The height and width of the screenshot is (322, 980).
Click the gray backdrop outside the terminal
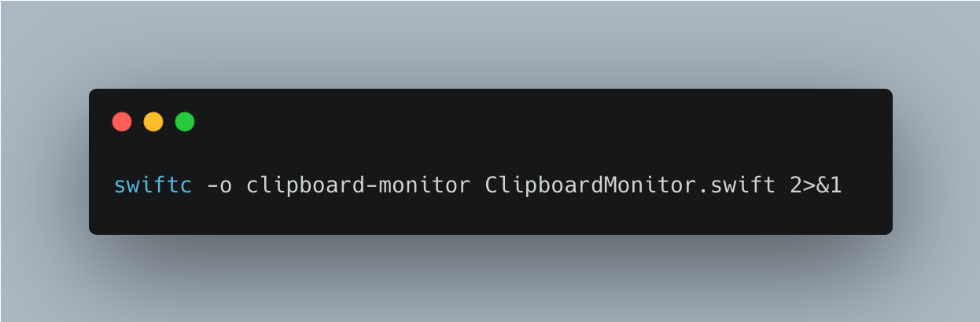(x=488, y=43)
